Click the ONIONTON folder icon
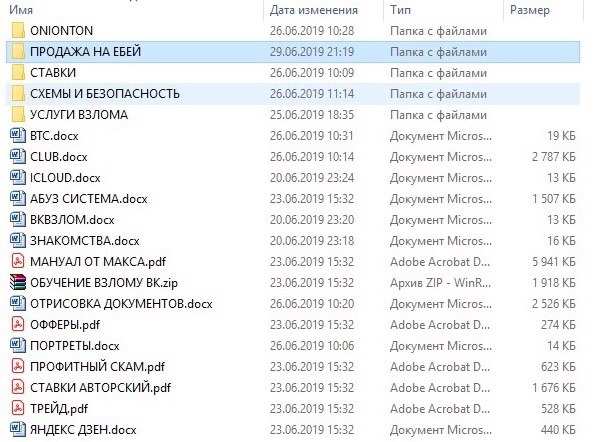Screen dimensions: 602x442 (x=18, y=30)
